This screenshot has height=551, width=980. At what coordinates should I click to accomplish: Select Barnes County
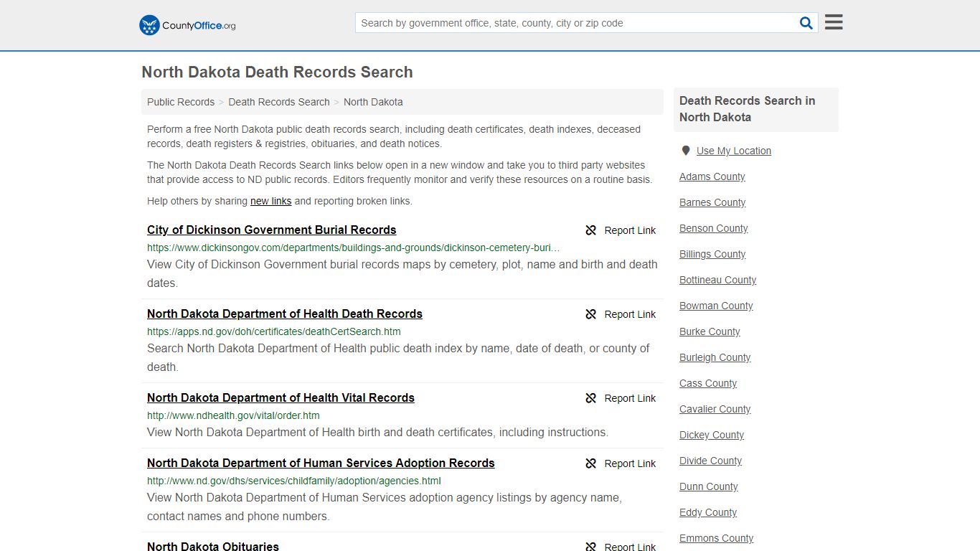712,202
